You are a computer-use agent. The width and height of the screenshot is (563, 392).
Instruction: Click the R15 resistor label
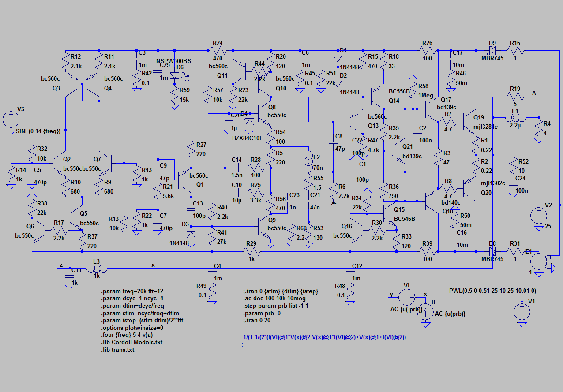tap(373, 56)
